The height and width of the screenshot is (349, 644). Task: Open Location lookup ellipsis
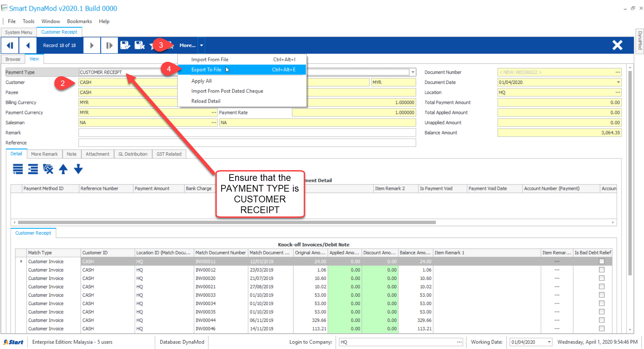click(617, 92)
